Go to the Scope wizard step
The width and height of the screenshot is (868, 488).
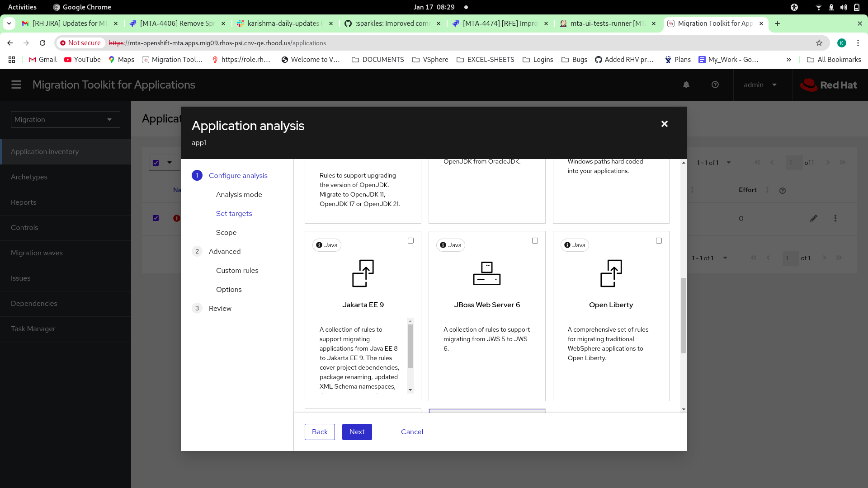[226, 232]
